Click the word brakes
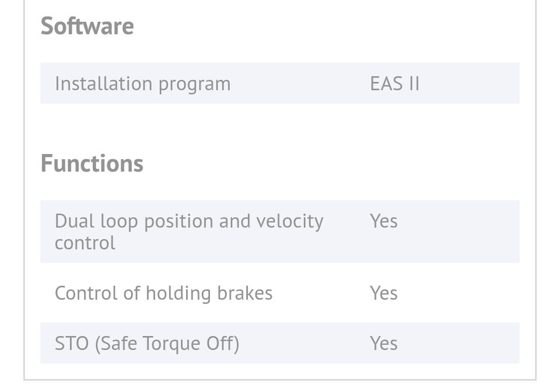 244,293
